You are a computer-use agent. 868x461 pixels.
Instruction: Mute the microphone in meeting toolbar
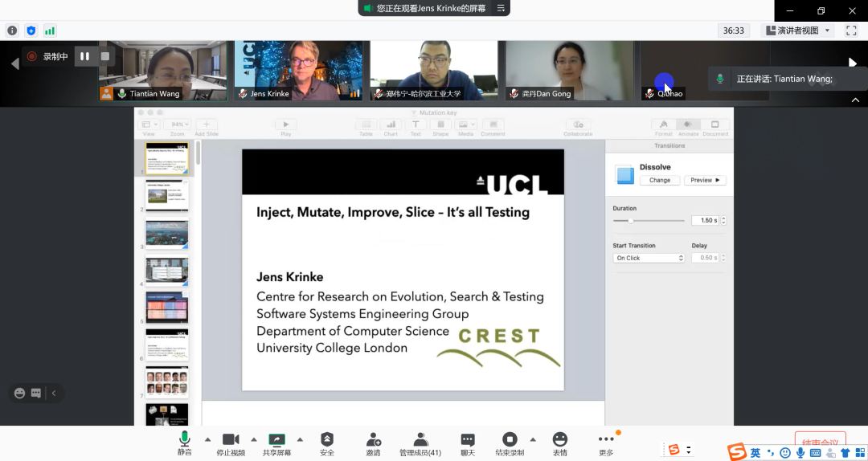coord(185,440)
